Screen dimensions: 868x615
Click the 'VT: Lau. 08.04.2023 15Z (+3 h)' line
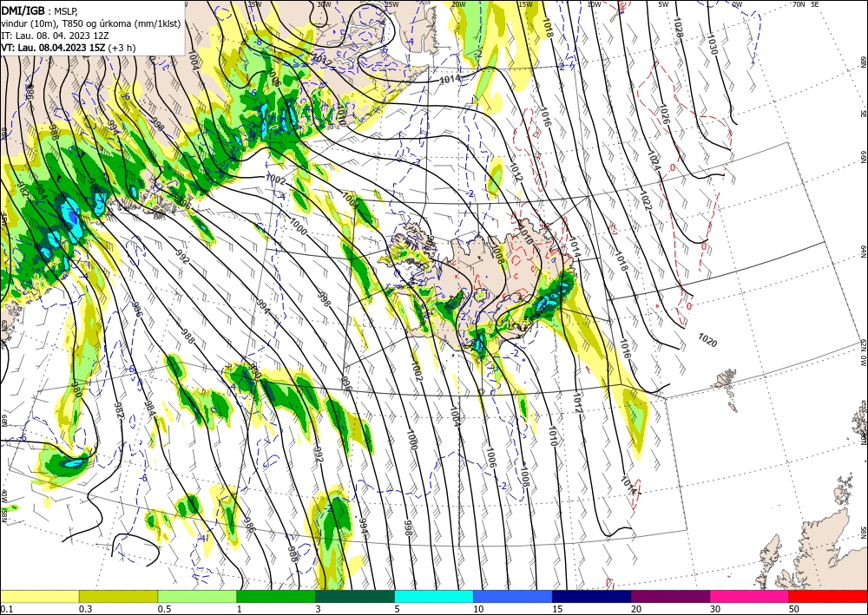(x=68, y=48)
